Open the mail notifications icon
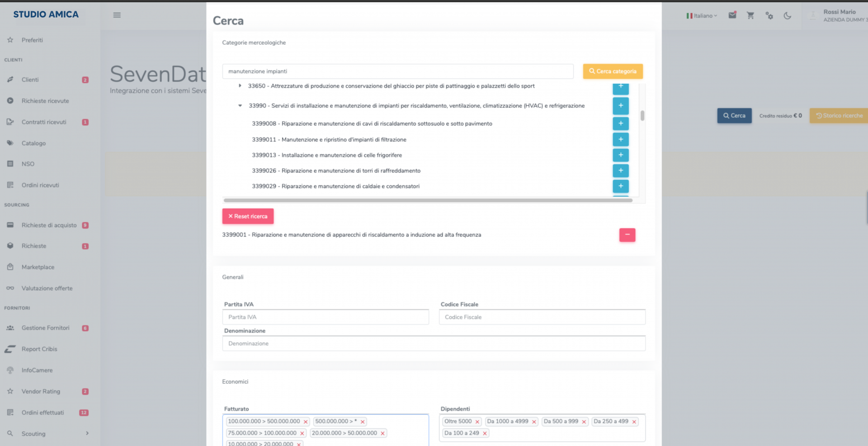Viewport: 868px width, 446px height. point(732,15)
